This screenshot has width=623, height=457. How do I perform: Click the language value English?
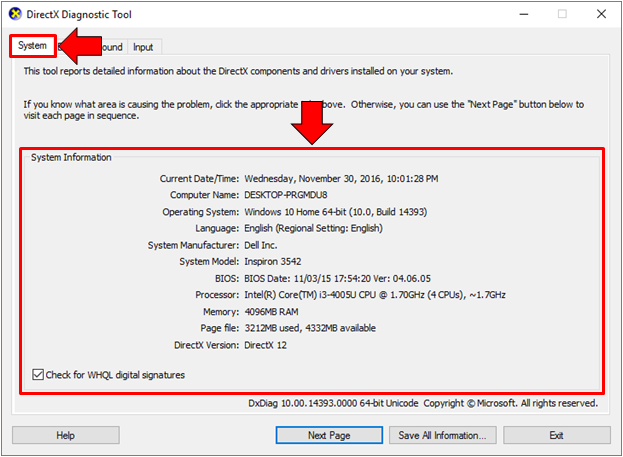coord(313,228)
